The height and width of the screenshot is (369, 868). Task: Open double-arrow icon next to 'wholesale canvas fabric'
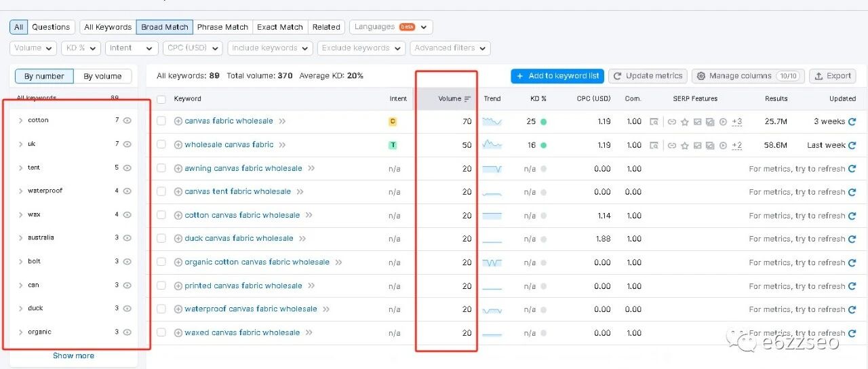282,145
